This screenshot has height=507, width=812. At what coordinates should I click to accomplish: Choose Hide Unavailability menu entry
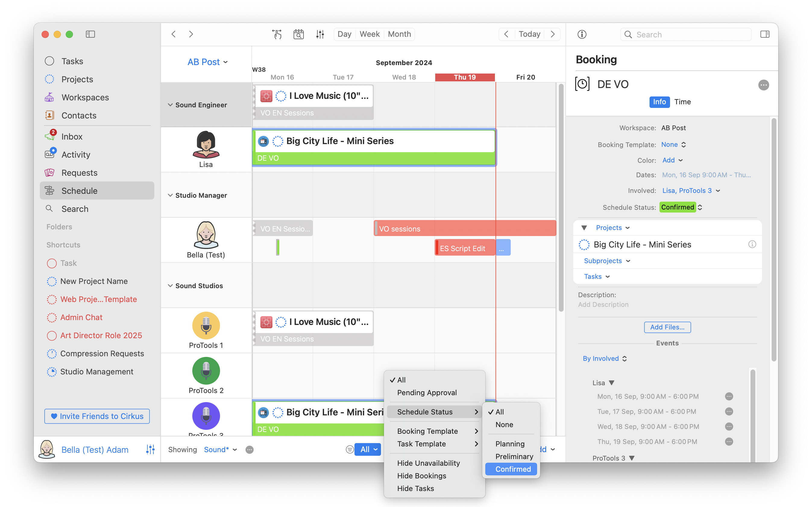tap(428, 463)
